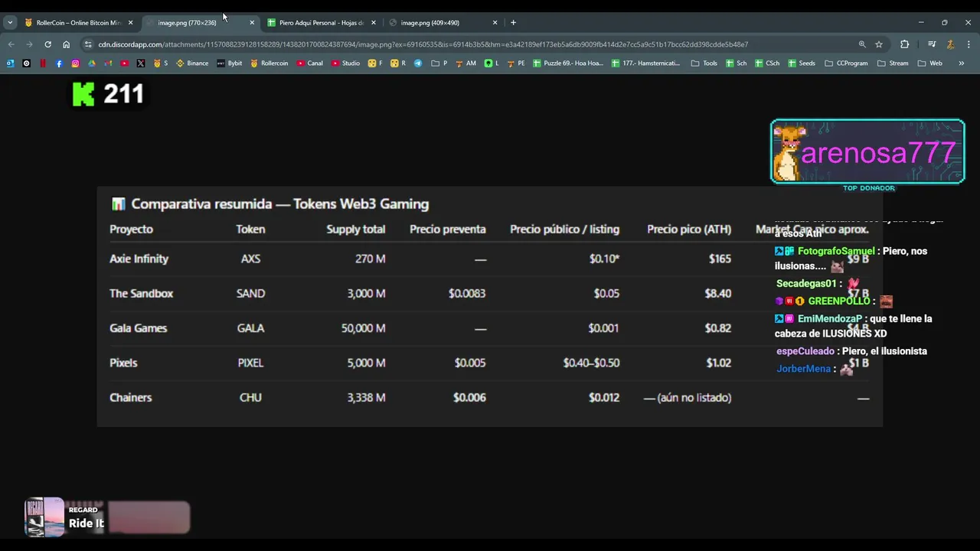Open the Puzzle 69 spreadsheet bookmark
This screenshot has width=980, height=551.
click(568, 64)
